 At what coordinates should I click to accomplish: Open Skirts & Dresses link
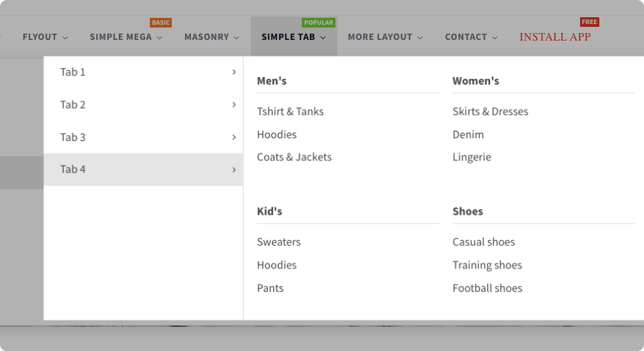[490, 111]
